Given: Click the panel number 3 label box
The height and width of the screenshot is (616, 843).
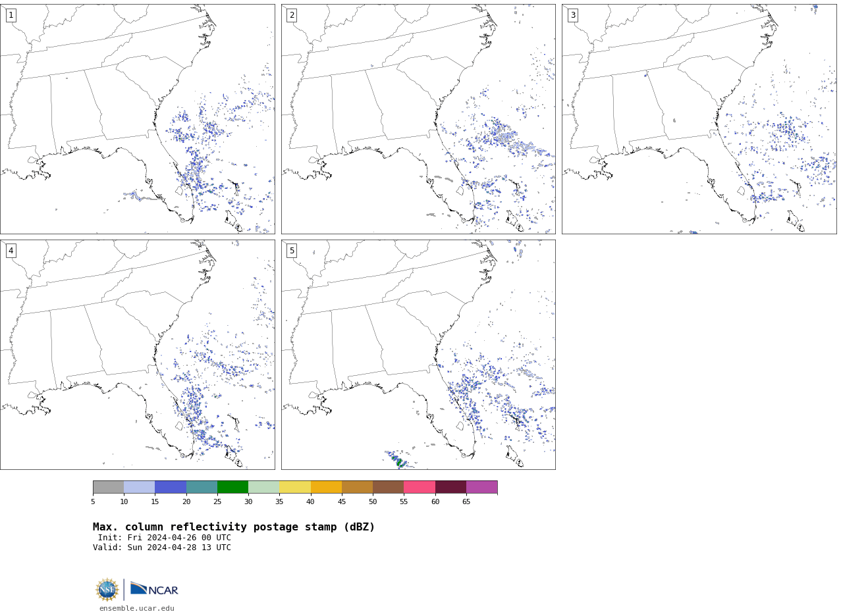Looking at the screenshot, I should tap(572, 15).
